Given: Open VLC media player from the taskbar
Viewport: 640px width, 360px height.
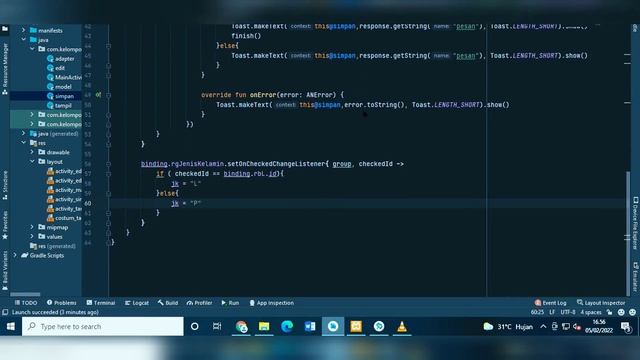Looking at the screenshot, I should [x=402, y=327].
